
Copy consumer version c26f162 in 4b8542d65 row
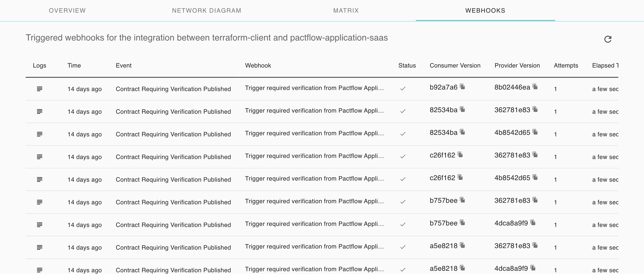[460, 177]
